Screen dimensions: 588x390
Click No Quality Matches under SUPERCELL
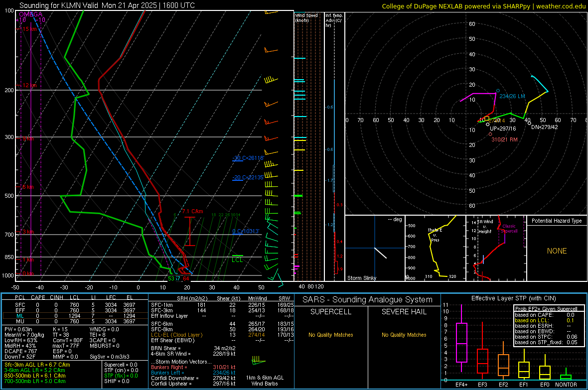point(331,335)
